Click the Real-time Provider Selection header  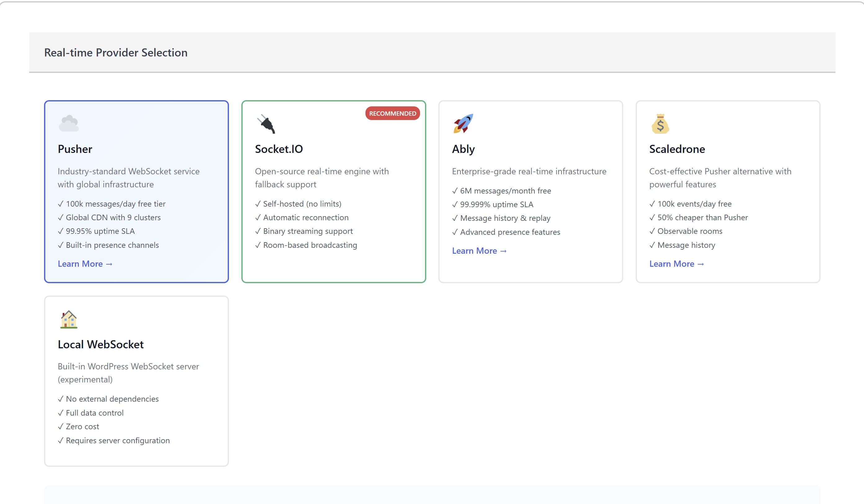click(x=115, y=52)
